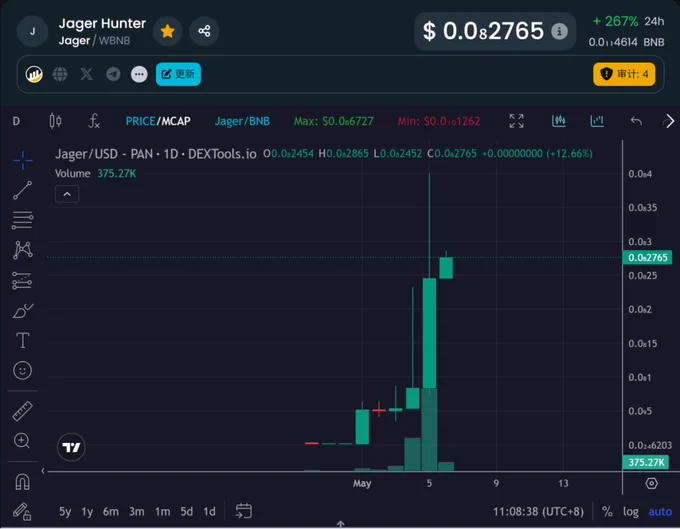The height and width of the screenshot is (529, 680).
Task: Click the Min price text
Action: click(439, 121)
